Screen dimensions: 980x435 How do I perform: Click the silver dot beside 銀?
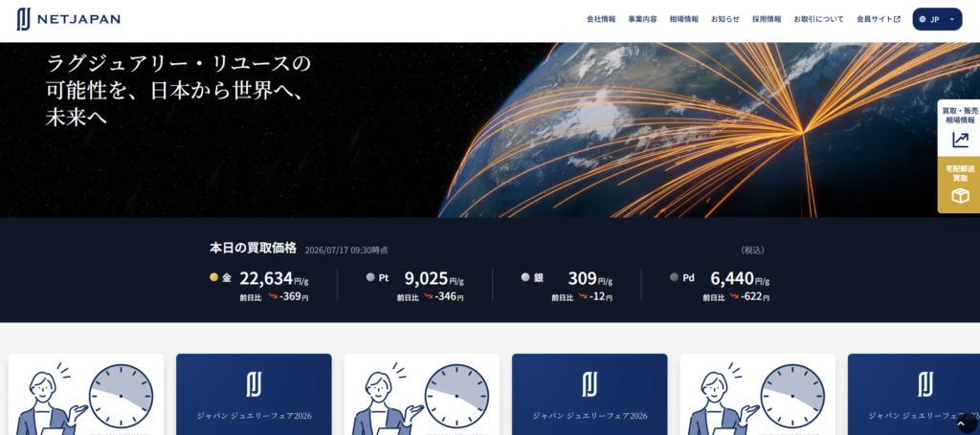(x=525, y=277)
